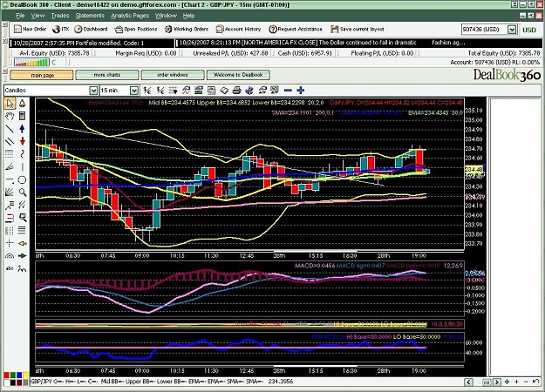
Task: Click the chart scroll left arrow
Action: click(468, 382)
